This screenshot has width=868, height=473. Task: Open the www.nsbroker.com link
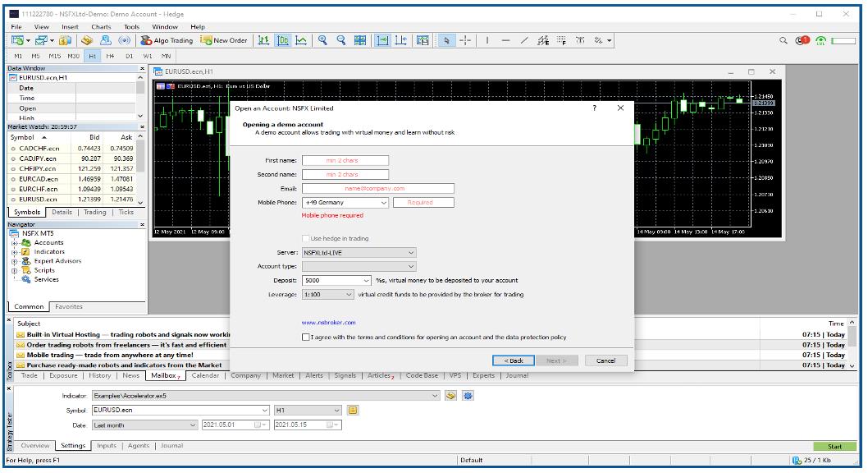tap(329, 323)
